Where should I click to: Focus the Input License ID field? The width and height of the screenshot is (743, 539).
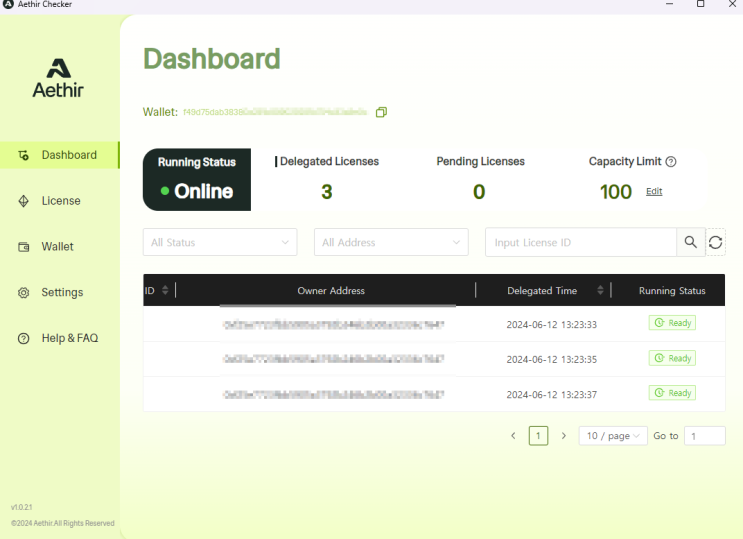pos(581,242)
